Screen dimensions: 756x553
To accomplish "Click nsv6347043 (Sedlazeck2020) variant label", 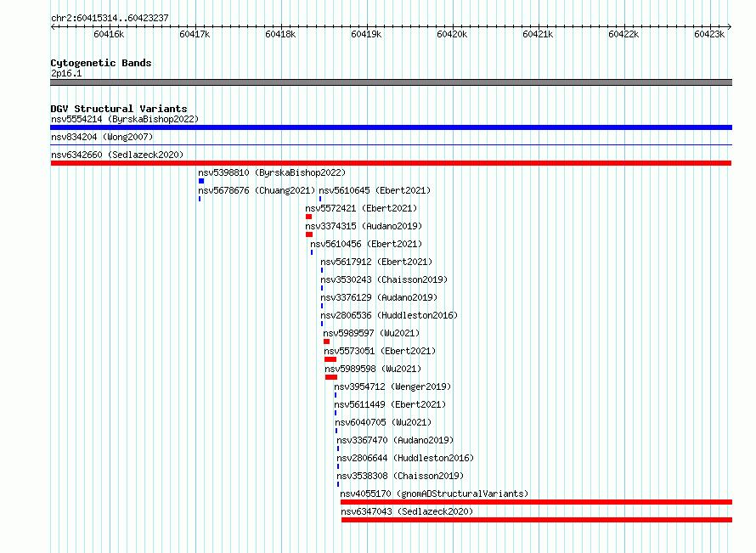I will (407, 511).
